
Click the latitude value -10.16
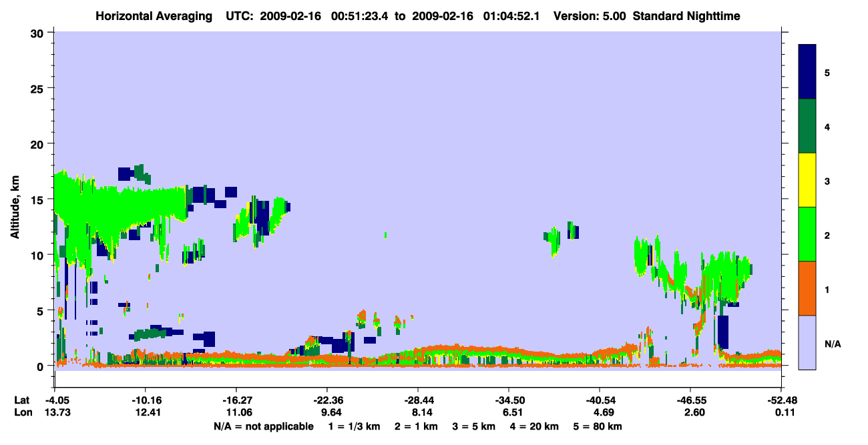145,400
